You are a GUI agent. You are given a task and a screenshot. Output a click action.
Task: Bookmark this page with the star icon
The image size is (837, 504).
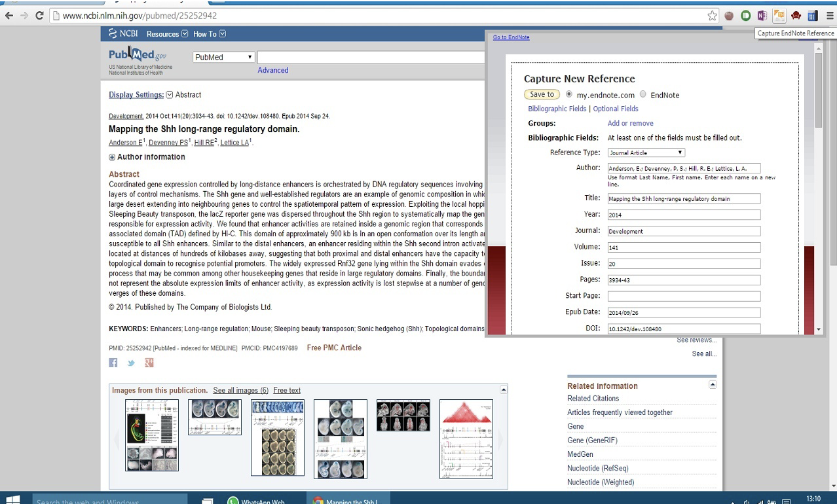pyautogui.click(x=713, y=16)
